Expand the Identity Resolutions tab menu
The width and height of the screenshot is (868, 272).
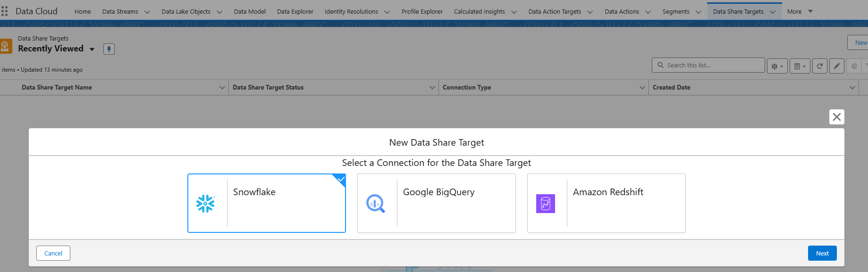(x=387, y=12)
